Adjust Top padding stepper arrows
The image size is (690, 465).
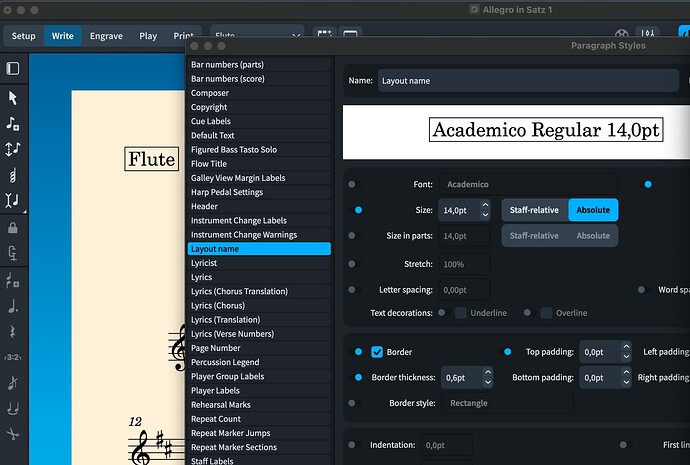pyautogui.click(x=626, y=352)
